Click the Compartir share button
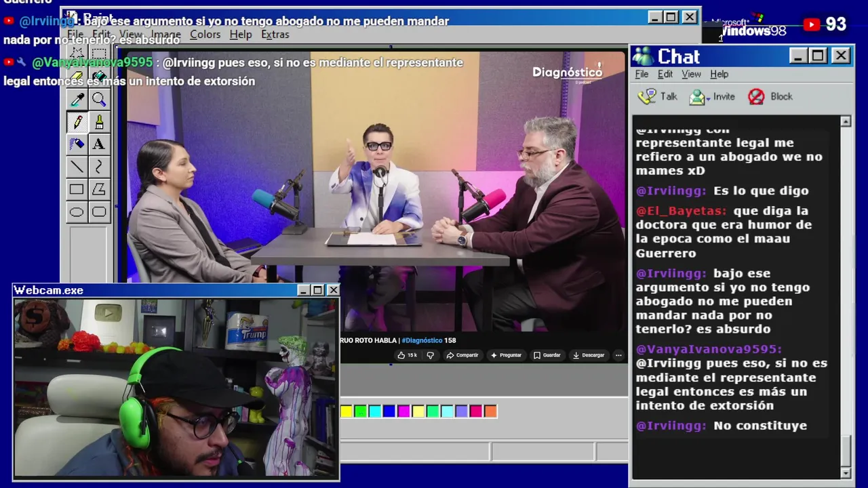 462,355
